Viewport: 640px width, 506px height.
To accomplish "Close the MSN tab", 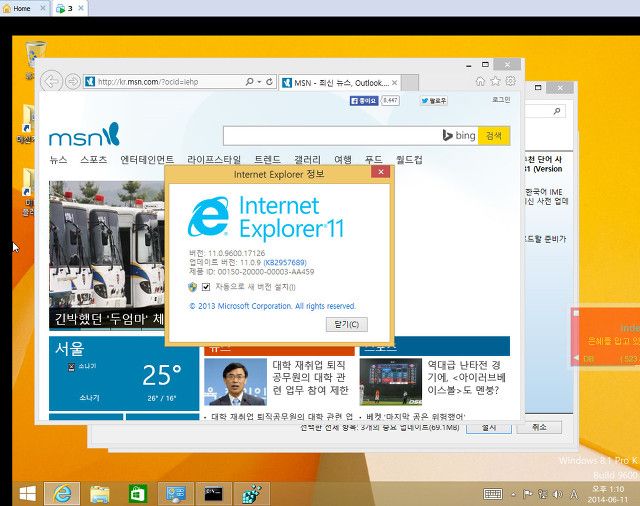I will [x=394, y=83].
